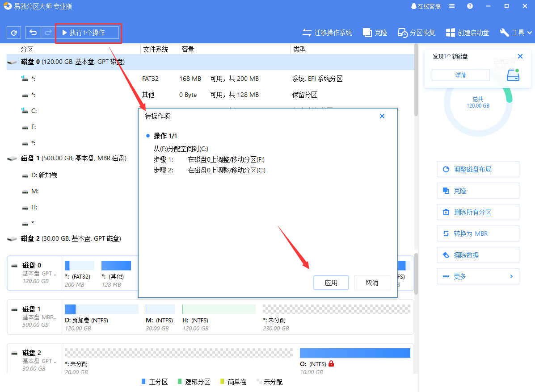Close the 待操作项 pending operations dialog
Screen dimensions: 535x392
coord(382,116)
